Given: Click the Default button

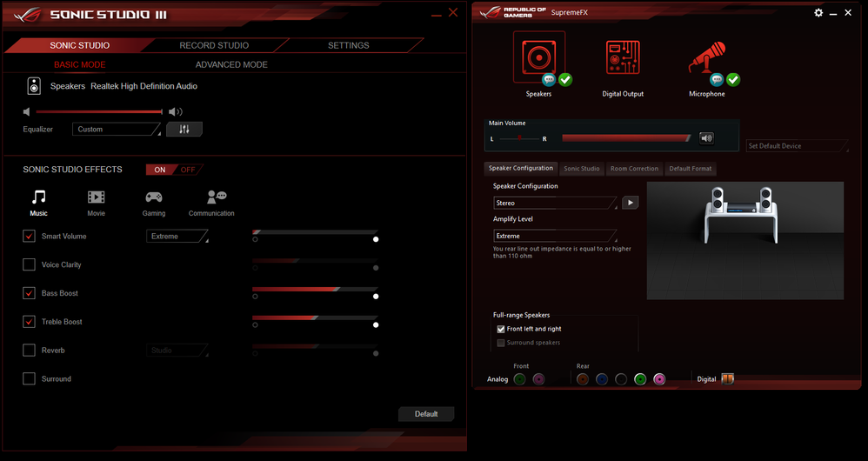Looking at the screenshot, I should 426,414.
